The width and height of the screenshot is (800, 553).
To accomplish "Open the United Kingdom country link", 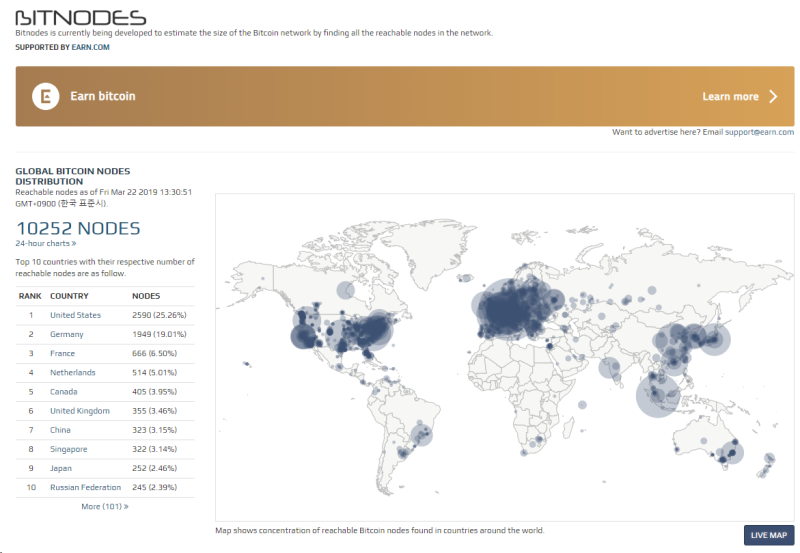I will tap(80, 411).
